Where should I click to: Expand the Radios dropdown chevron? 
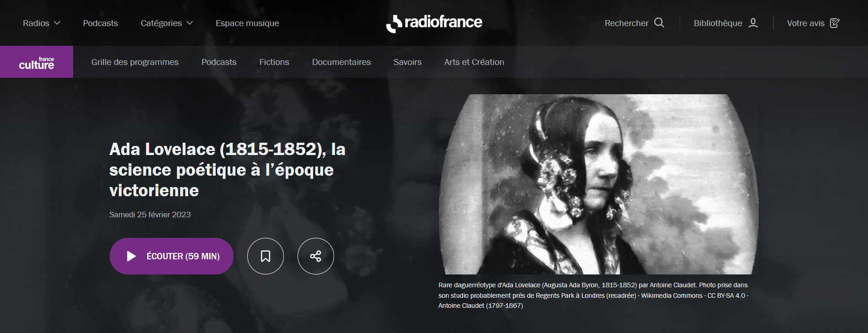[57, 23]
